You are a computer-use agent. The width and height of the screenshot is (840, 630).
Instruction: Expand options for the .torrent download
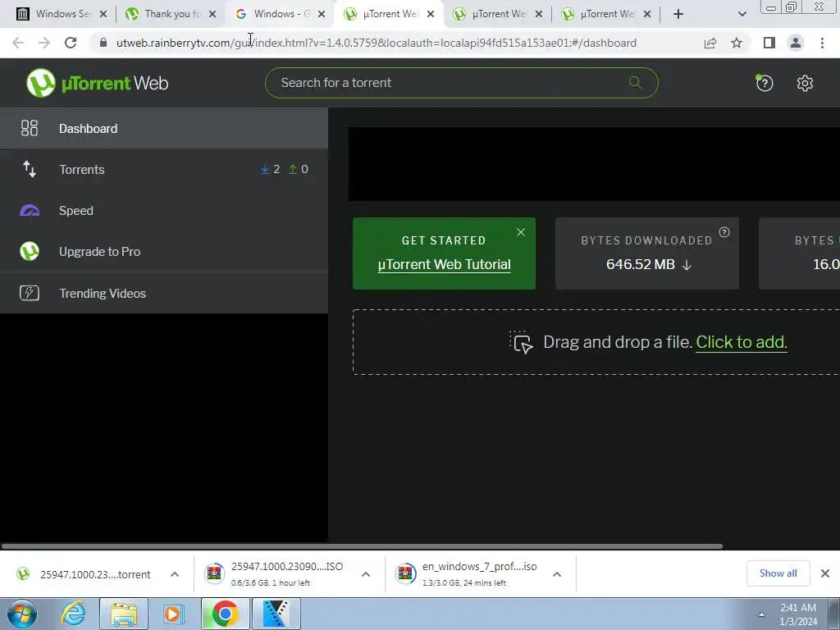175,574
